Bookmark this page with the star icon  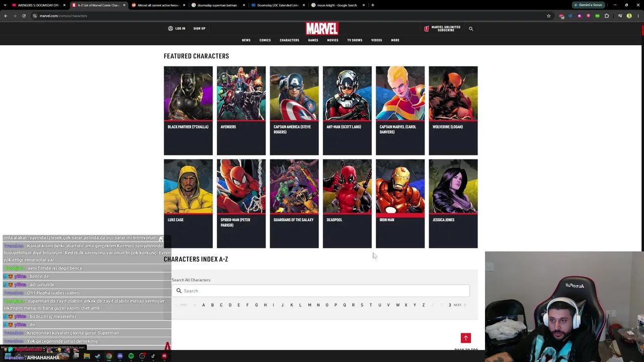[548, 16]
